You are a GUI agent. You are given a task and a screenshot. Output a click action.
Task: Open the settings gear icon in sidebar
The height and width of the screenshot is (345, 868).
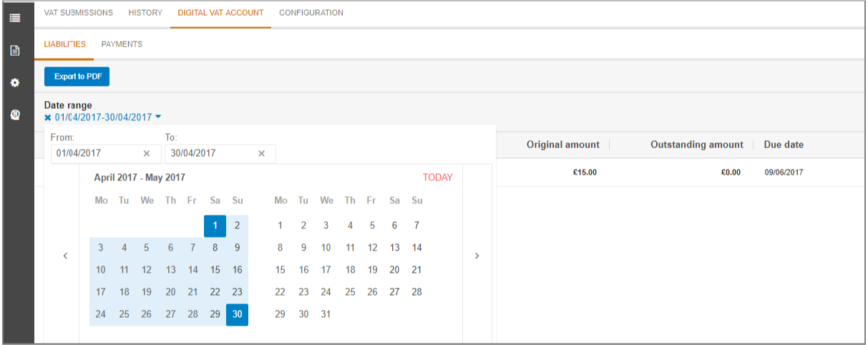pyautogui.click(x=14, y=83)
